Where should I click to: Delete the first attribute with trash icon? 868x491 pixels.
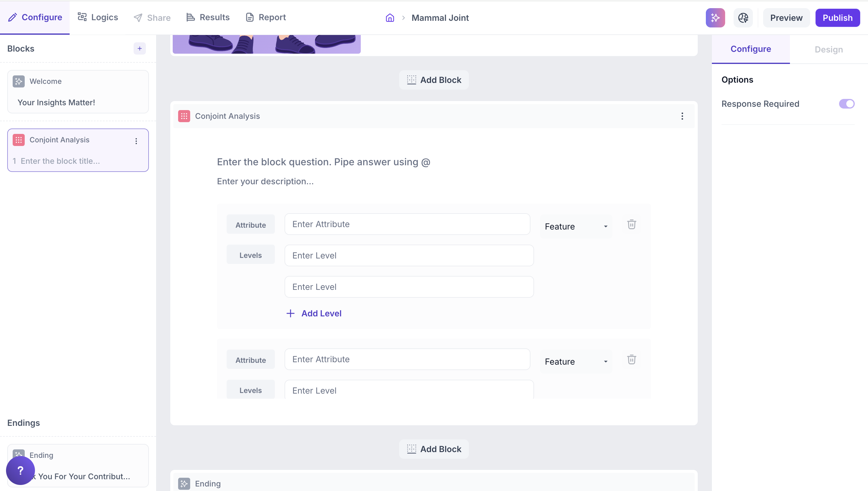631,224
